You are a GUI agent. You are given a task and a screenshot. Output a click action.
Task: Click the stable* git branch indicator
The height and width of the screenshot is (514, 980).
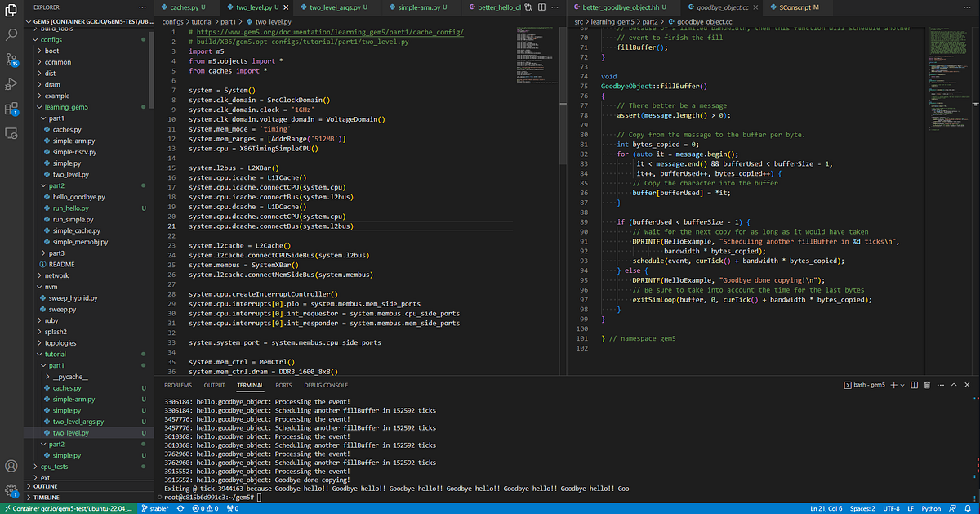pos(154,508)
